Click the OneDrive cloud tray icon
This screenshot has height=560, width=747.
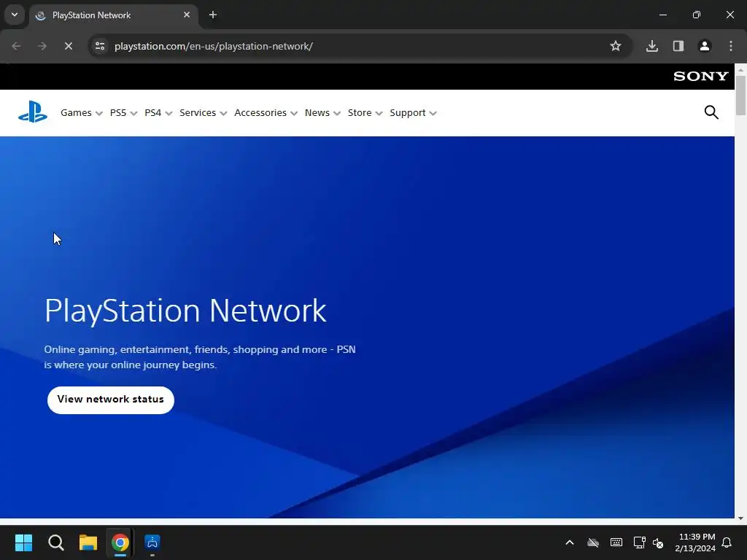[592, 542]
